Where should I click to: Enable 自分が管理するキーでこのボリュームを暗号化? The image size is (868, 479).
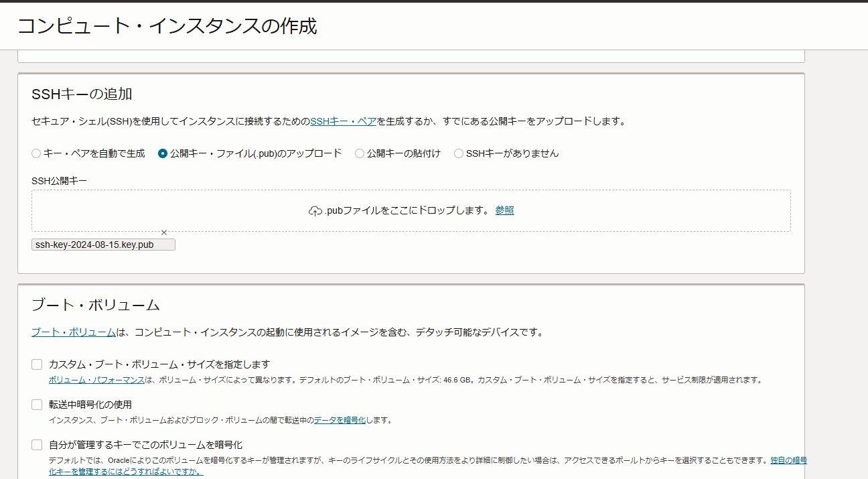click(x=37, y=444)
